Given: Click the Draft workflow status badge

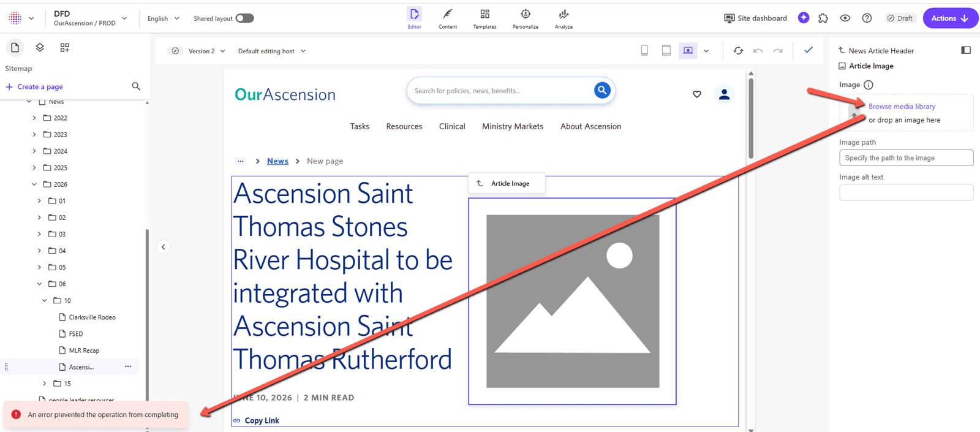Looking at the screenshot, I should [x=900, y=18].
